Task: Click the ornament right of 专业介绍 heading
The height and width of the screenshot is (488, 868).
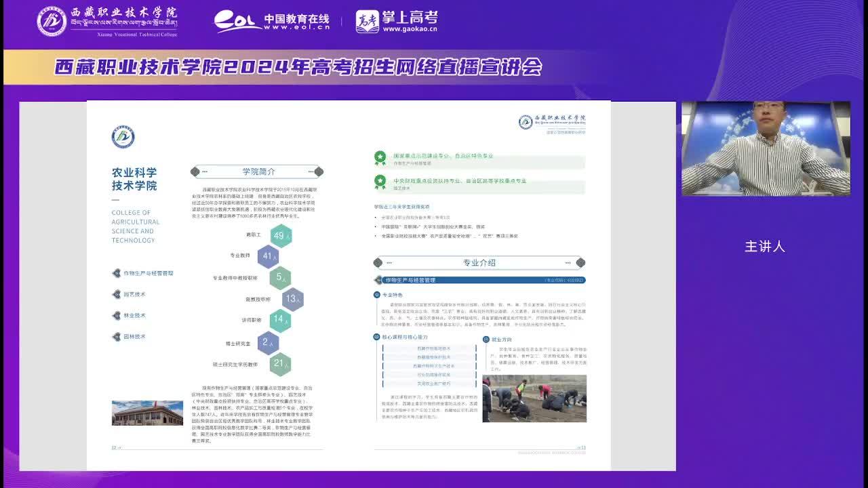Action: (580, 263)
